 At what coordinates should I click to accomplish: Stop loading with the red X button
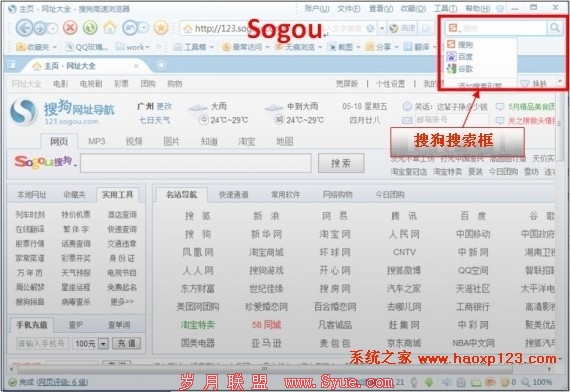click(70, 27)
